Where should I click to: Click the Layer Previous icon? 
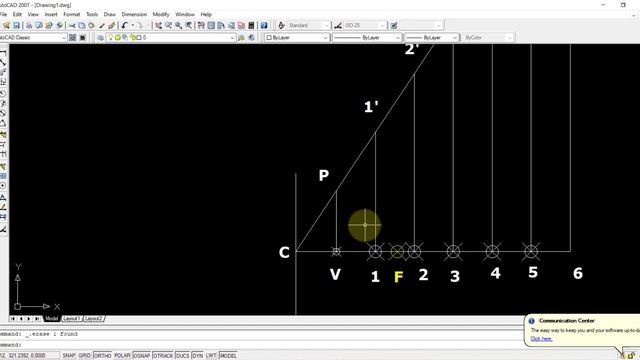(x=251, y=38)
